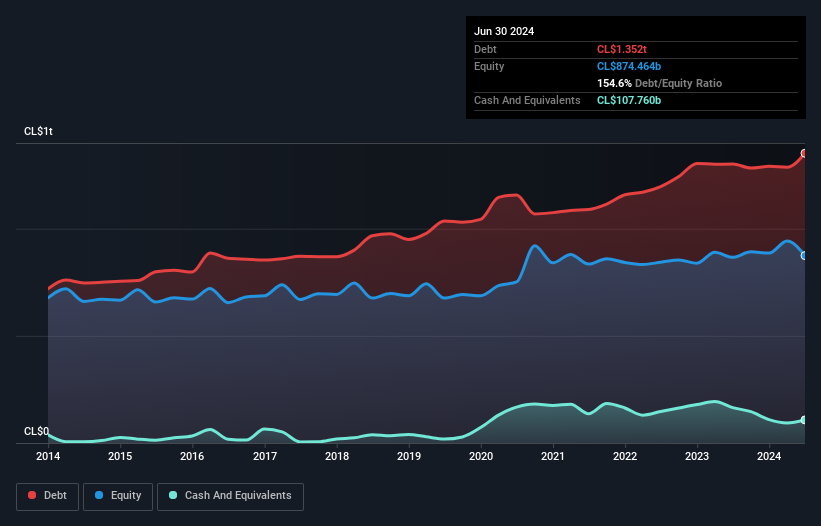This screenshot has width=821, height=526.
Task: Click the Debt row label in tooltip
Action: click(485, 49)
